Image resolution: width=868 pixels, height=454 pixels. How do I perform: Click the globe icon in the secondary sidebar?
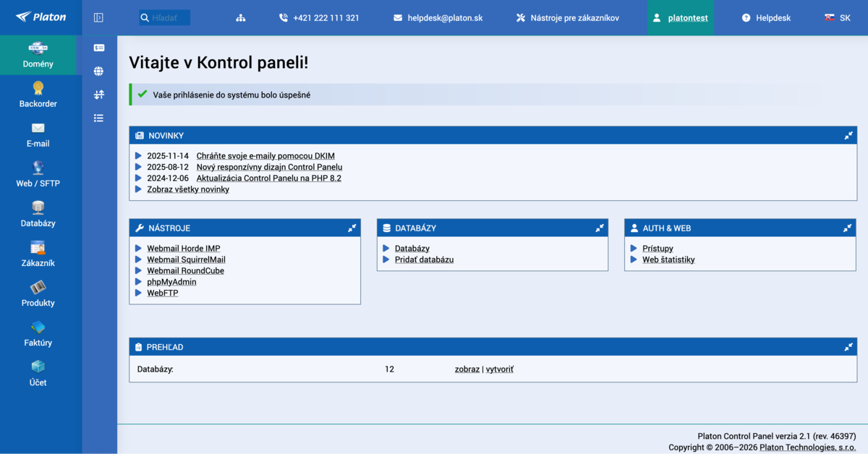(98, 71)
